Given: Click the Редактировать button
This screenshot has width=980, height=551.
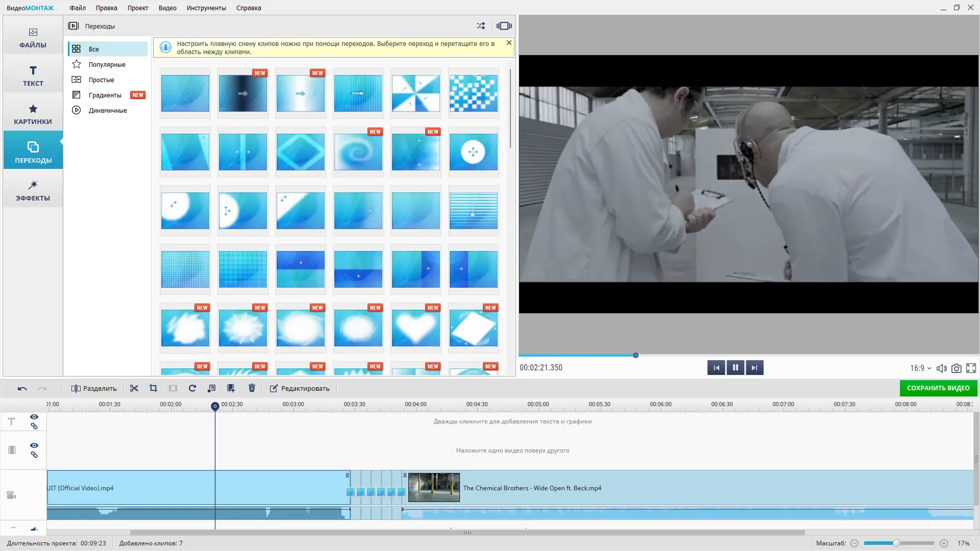Looking at the screenshot, I should [x=300, y=388].
